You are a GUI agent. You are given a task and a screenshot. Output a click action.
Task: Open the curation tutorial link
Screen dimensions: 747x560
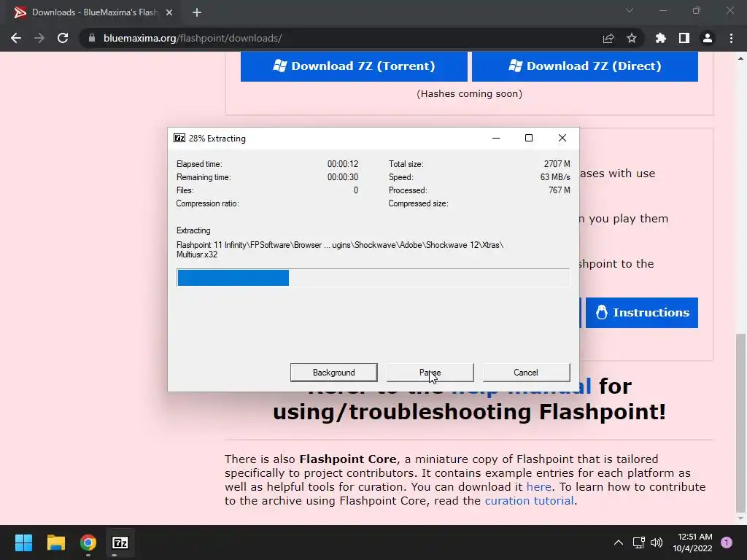529,500
